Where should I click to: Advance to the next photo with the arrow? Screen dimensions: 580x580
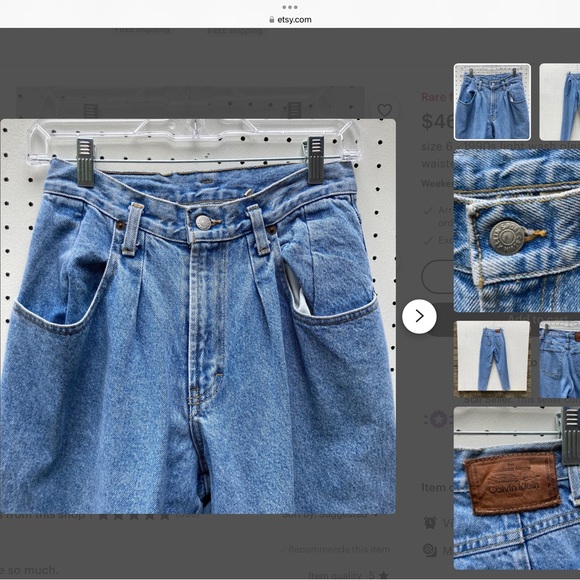click(419, 316)
